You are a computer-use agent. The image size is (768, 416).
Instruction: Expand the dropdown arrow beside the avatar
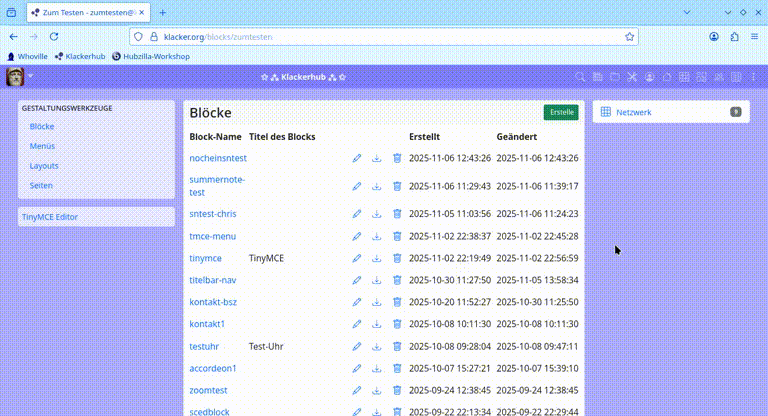pos(30,76)
